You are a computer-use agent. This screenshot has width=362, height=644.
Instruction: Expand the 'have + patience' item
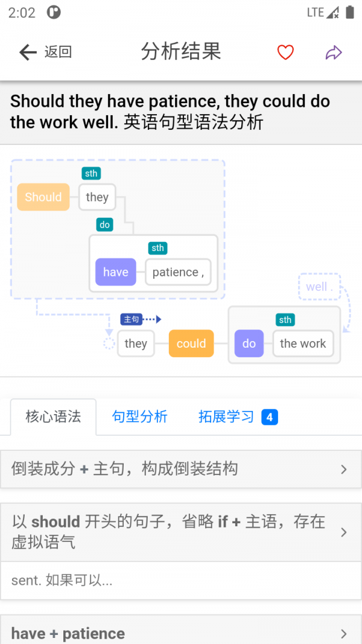pyautogui.click(x=181, y=633)
